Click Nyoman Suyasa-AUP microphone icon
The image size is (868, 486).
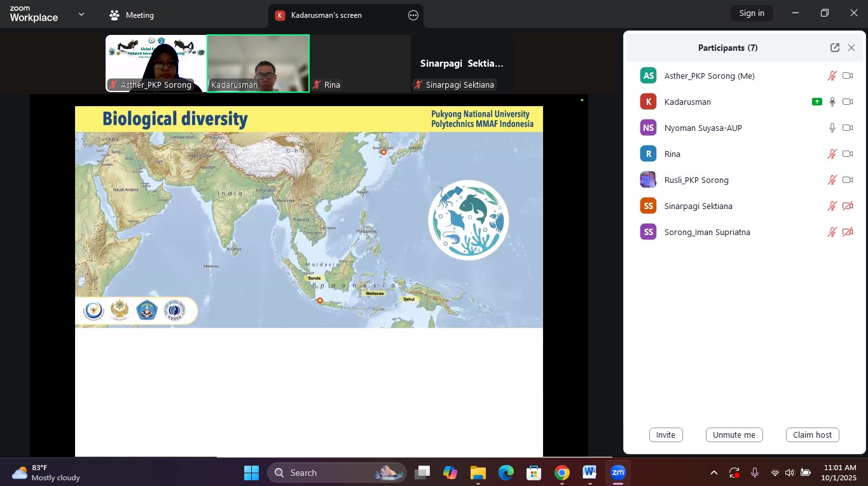(x=832, y=128)
